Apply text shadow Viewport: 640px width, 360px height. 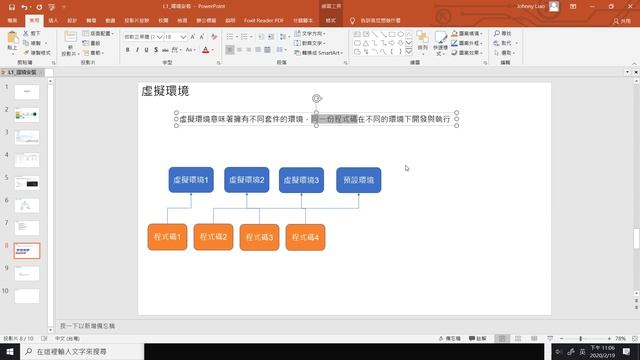click(156, 50)
